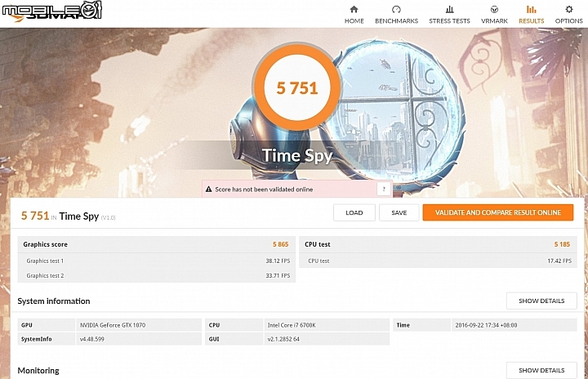Show details for Monitoring section

coord(541,370)
